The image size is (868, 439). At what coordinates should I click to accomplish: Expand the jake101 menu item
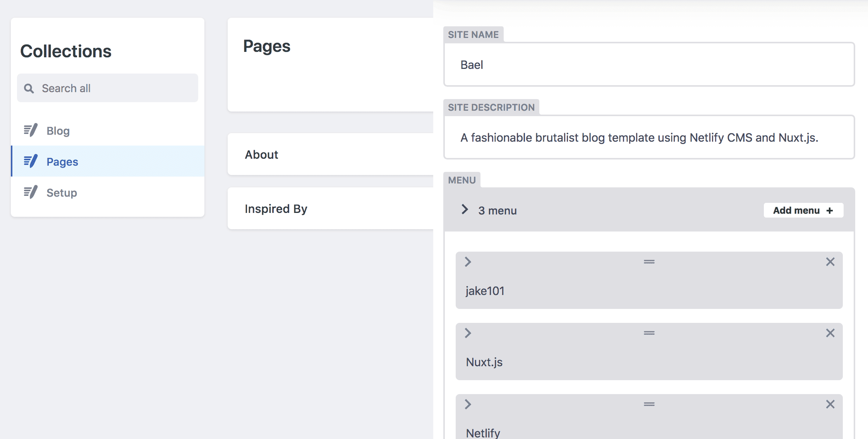coord(467,262)
